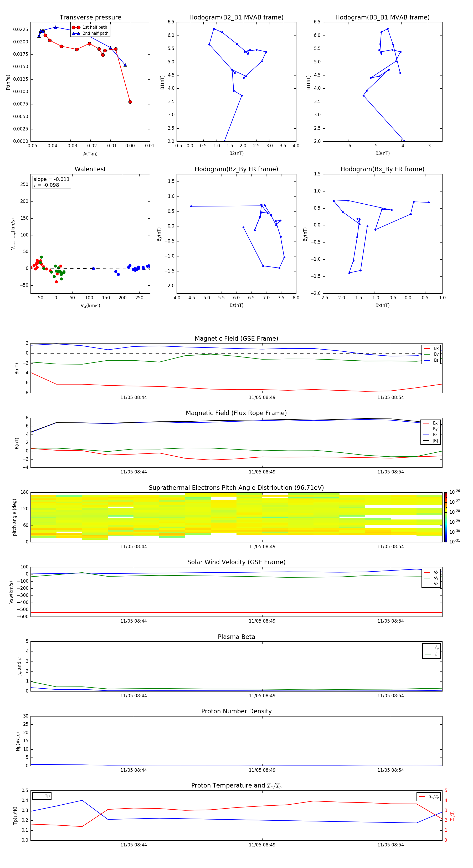Select the By' entry in Flux Rope legend
The image size is (473, 868).
coord(431,429)
